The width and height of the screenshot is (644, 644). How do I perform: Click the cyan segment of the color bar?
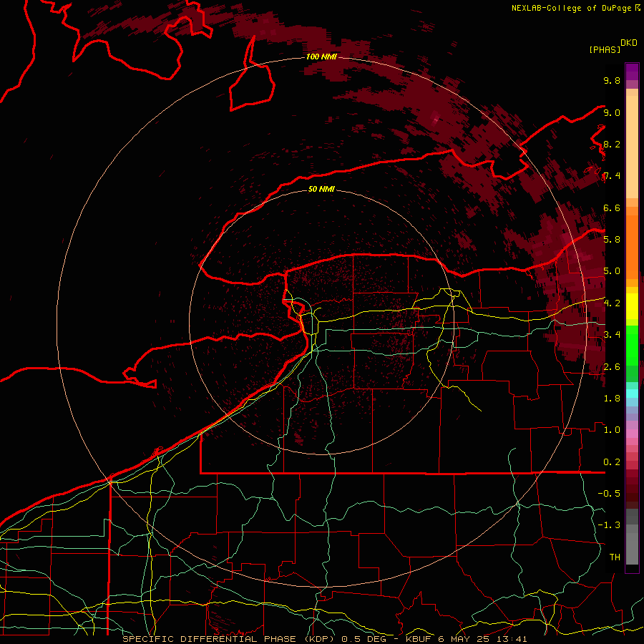tap(632, 393)
